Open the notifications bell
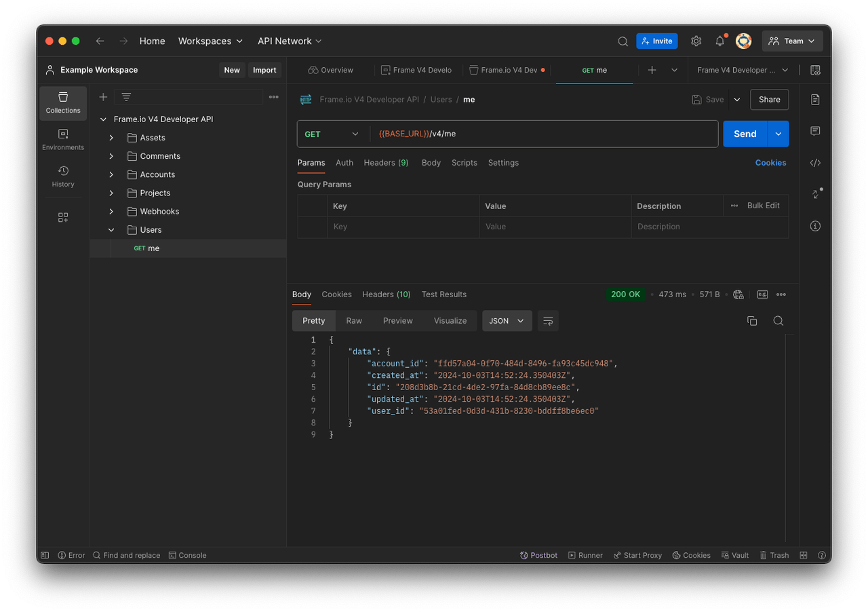Image resolution: width=868 pixels, height=612 pixels. [720, 41]
